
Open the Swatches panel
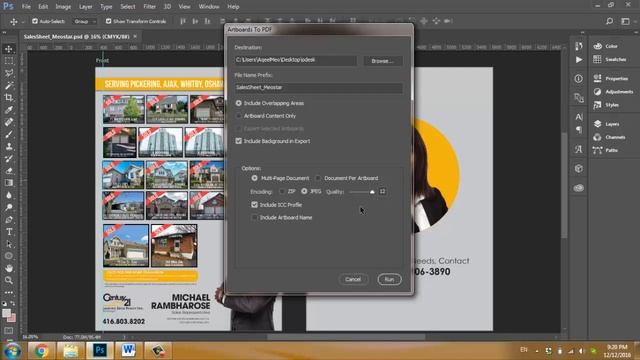pos(610,59)
